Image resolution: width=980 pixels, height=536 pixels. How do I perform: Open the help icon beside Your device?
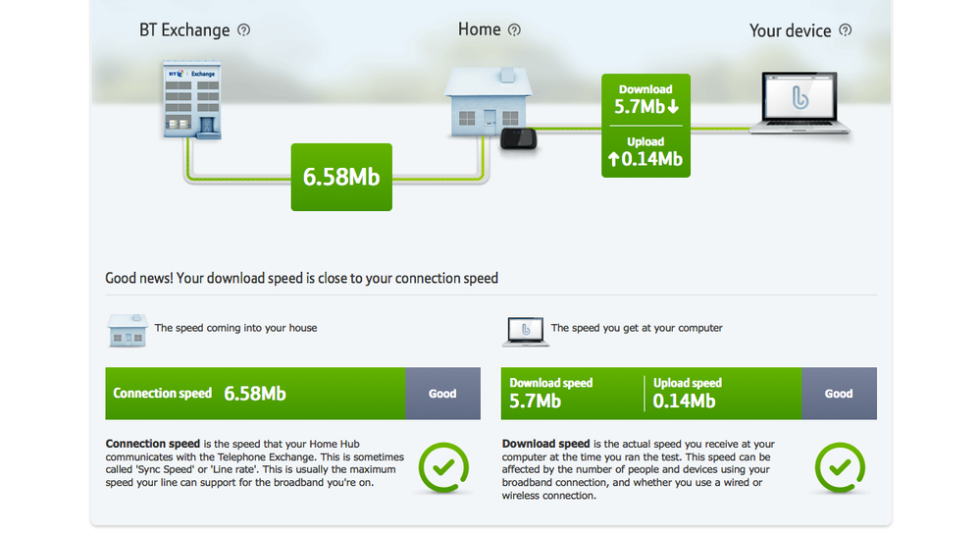(845, 30)
